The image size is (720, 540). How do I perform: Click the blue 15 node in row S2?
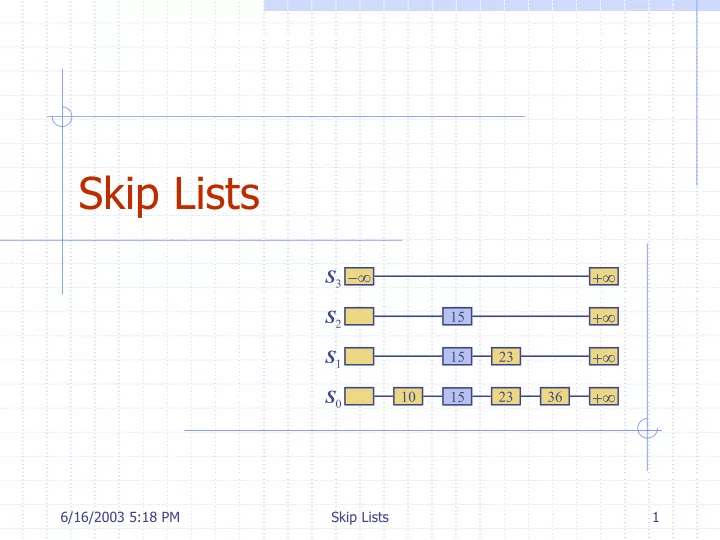tap(457, 316)
